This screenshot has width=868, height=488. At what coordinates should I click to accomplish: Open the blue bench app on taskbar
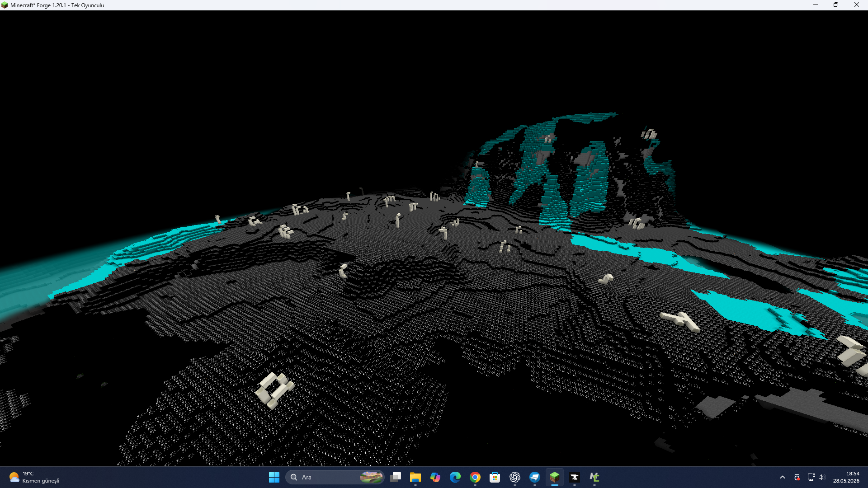[535, 477]
